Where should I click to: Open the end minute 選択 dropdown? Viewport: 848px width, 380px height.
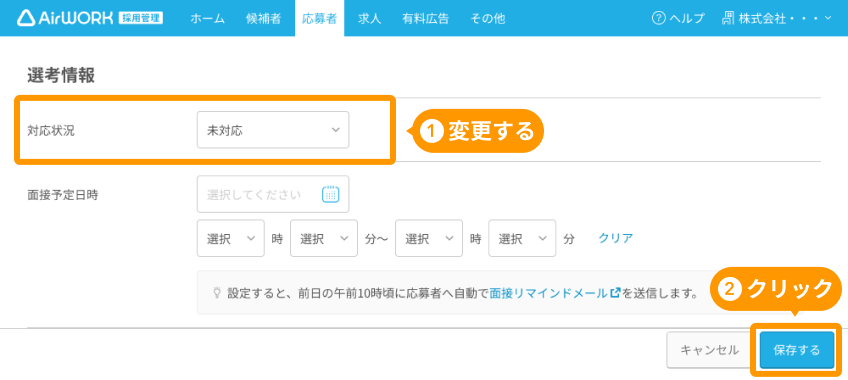point(522,238)
